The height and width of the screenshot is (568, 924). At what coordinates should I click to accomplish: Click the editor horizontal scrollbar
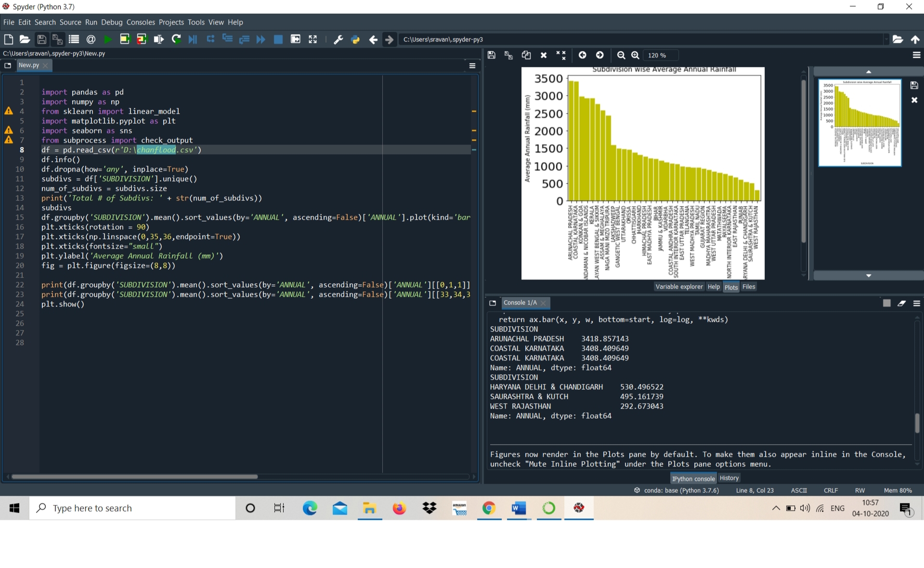(x=135, y=476)
